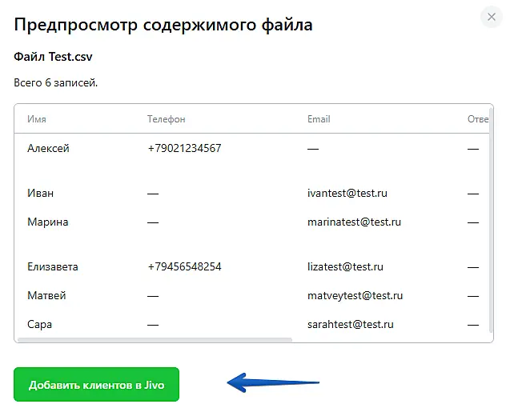
Task: Click the name Елизавета in the table
Action: 53,266
